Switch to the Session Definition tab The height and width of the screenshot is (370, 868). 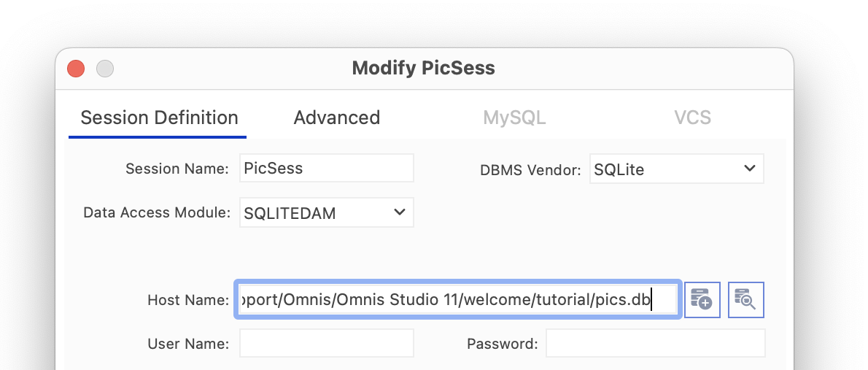click(159, 117)
